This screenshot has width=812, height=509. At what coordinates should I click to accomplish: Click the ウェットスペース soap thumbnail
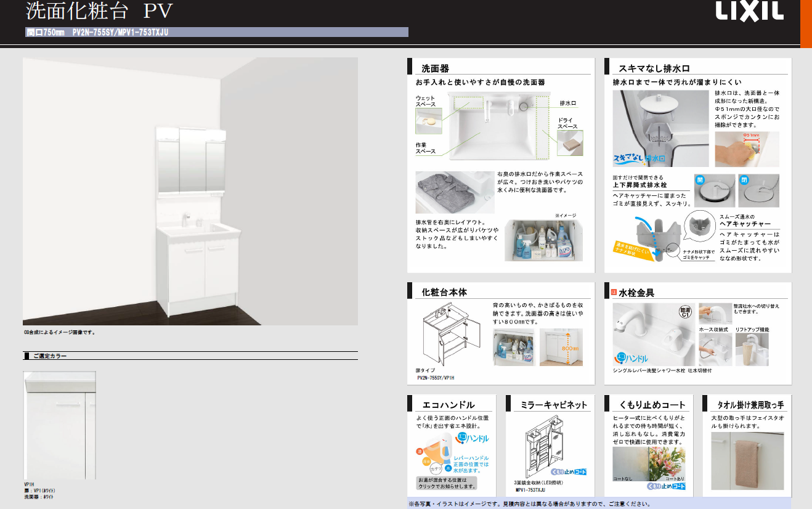(x=428, y=122)
